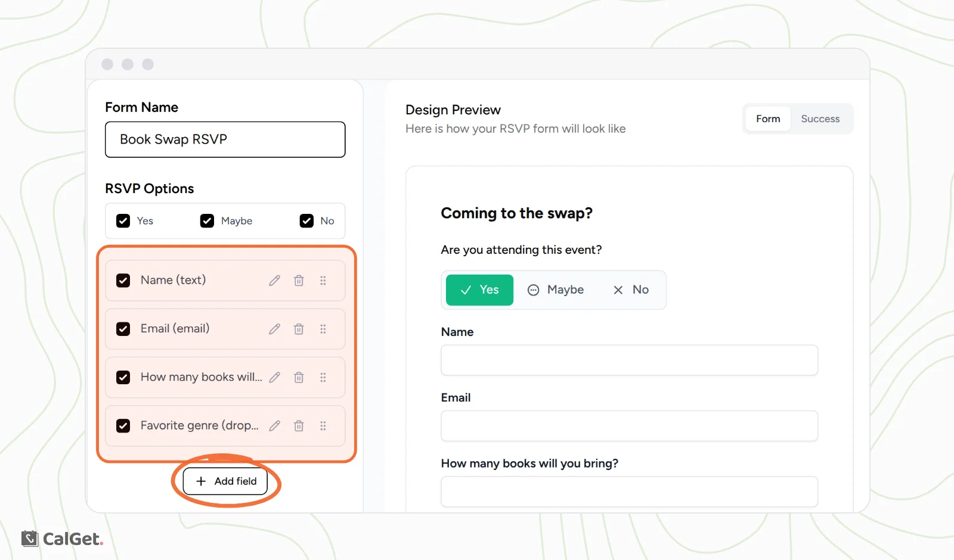Image resolution: width=954 pixels, height=560 pixels.
Task: Select the Maybe attendance option in preview
Action: click(556, 290)
